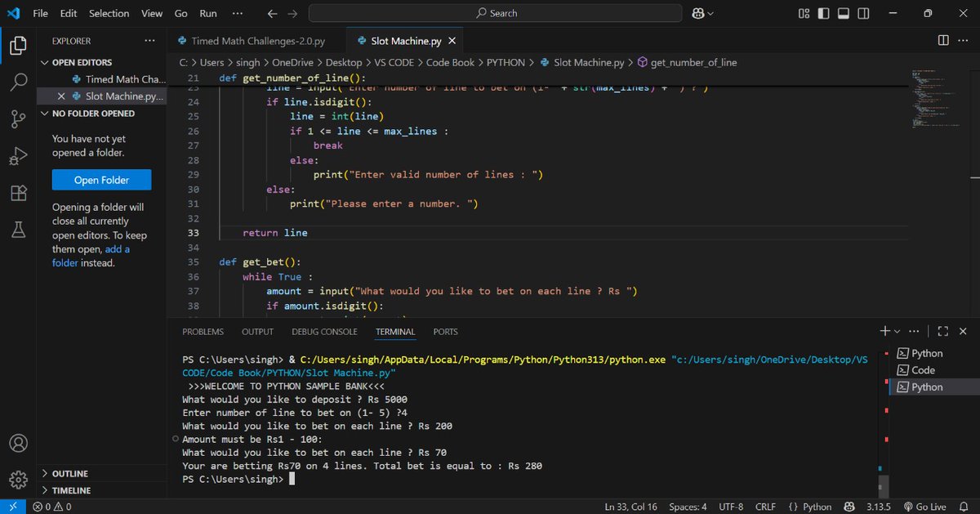Close Slot Machine.py in Open Editors
This screenshot has width=980, height=514.
coord(61,96)
